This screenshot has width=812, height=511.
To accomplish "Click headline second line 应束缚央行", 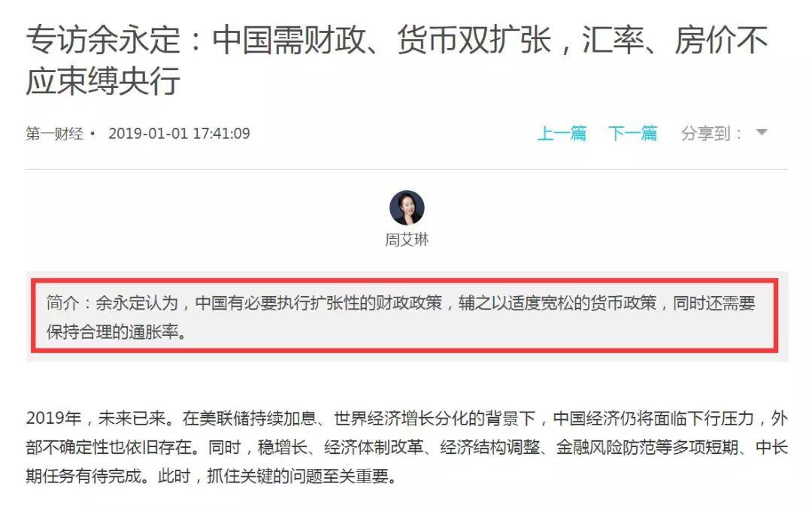I will (x=104, y=81).
